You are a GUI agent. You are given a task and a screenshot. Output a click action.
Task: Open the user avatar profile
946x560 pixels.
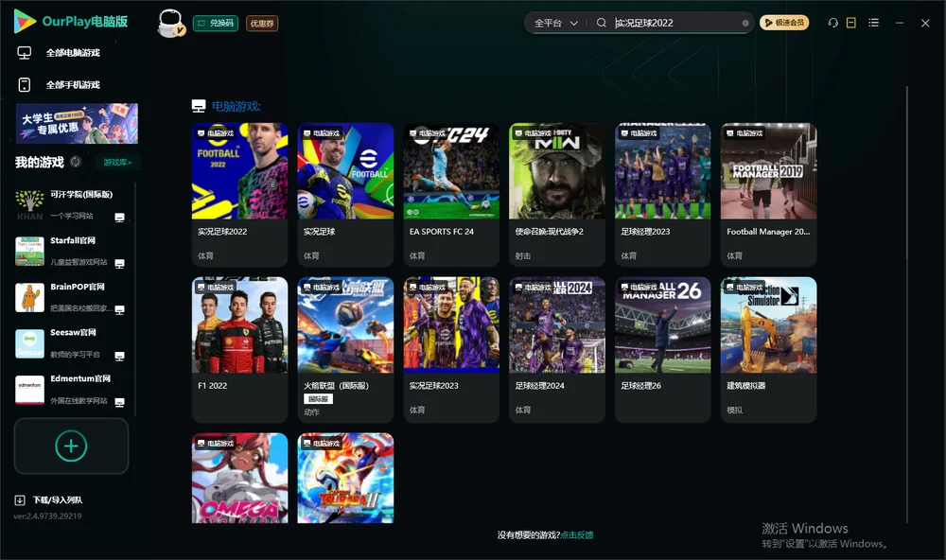point(170,23)
